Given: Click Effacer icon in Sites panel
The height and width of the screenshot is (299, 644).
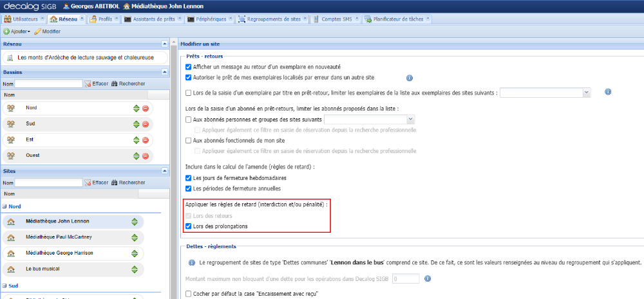Looking at the screenshot, I should coord(88,183).
